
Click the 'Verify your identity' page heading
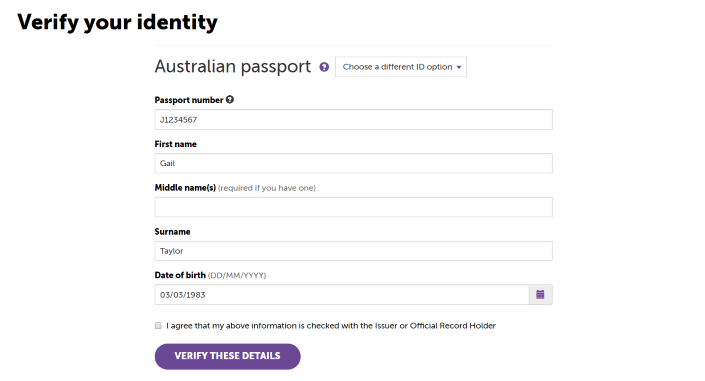coord(117,22)
